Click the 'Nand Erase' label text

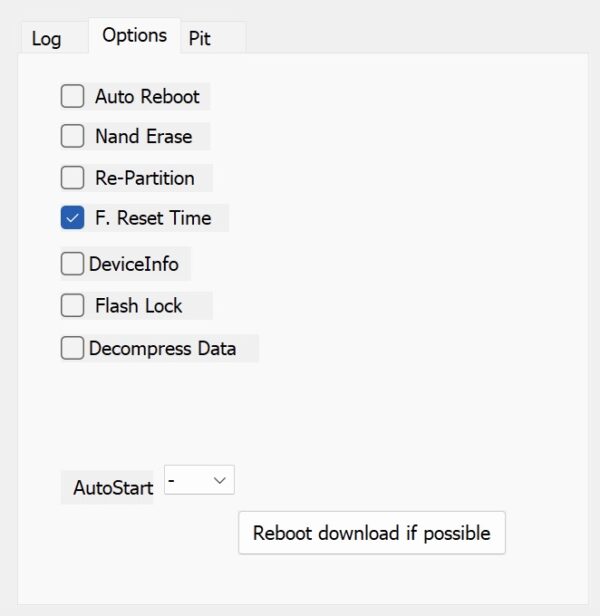click(143, 136)
